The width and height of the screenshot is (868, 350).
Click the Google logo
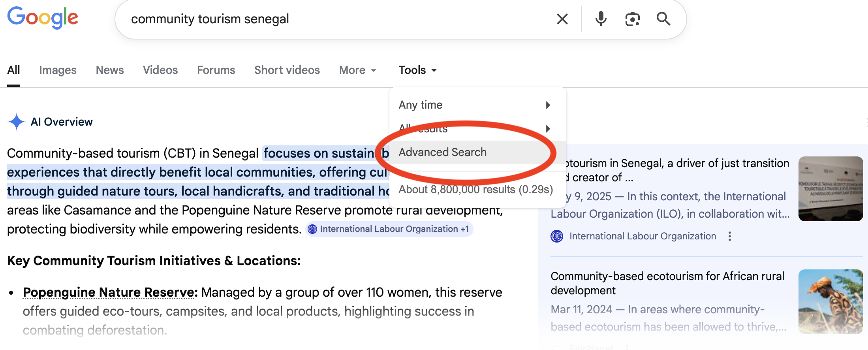click(x=43, y=18)
